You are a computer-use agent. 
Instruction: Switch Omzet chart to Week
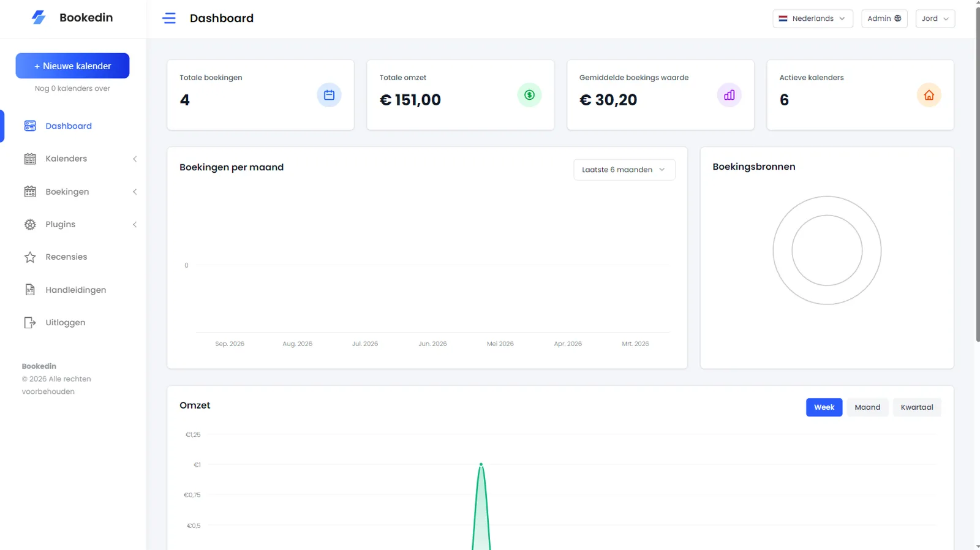(824, 407)
